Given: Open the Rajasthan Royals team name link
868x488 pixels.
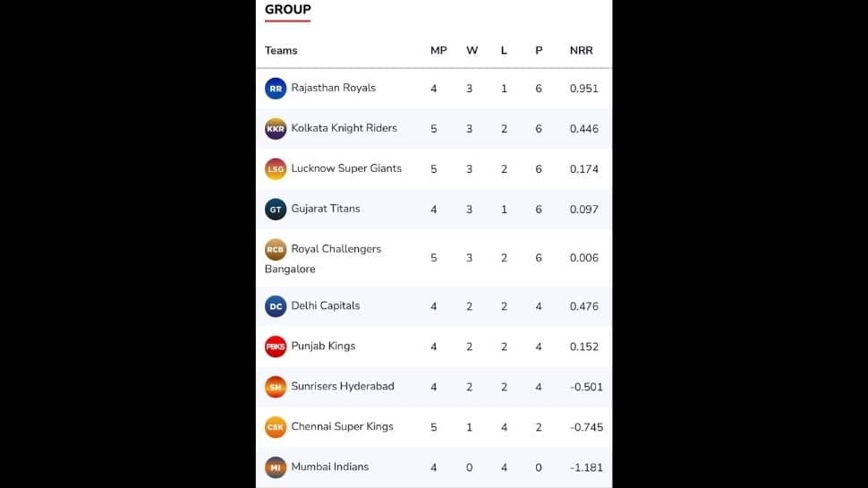Looking at the screenshot, I should tap(333, 88).
